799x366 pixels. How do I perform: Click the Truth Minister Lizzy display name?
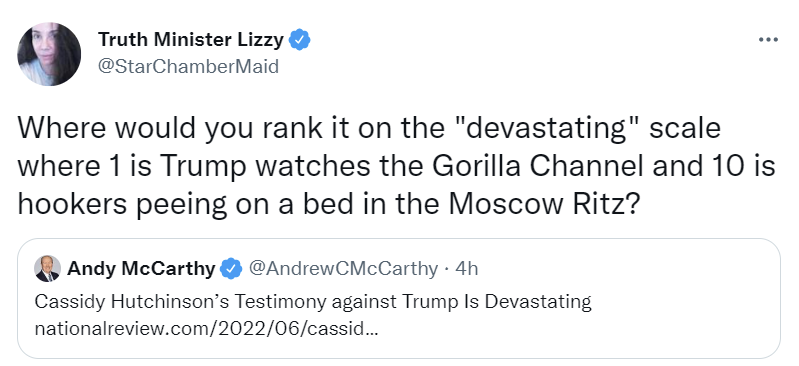(191, 39)
